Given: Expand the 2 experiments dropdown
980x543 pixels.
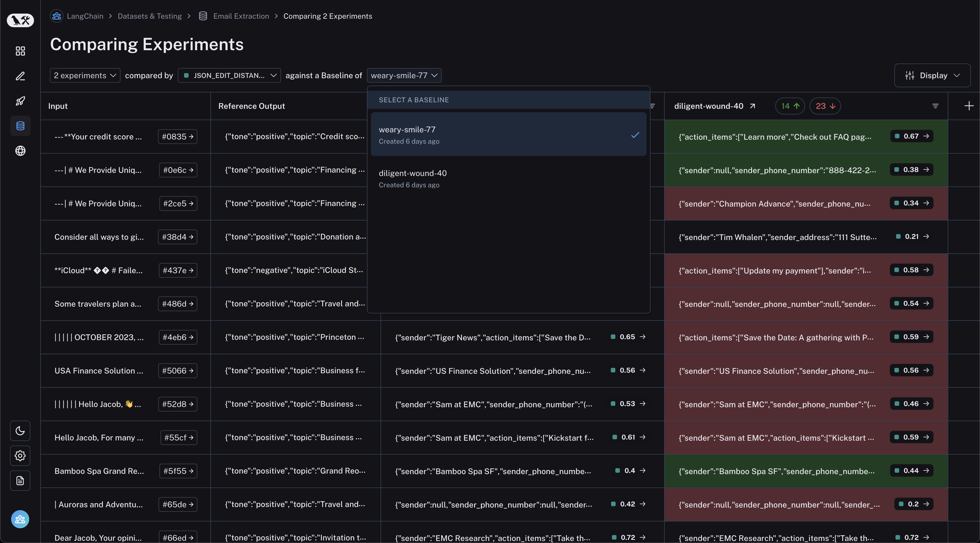Looking at the screenshot, I should (x=85, y=75).
